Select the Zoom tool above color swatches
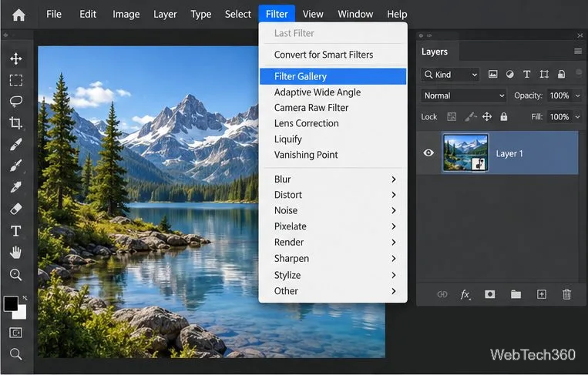 pos(15,275)
